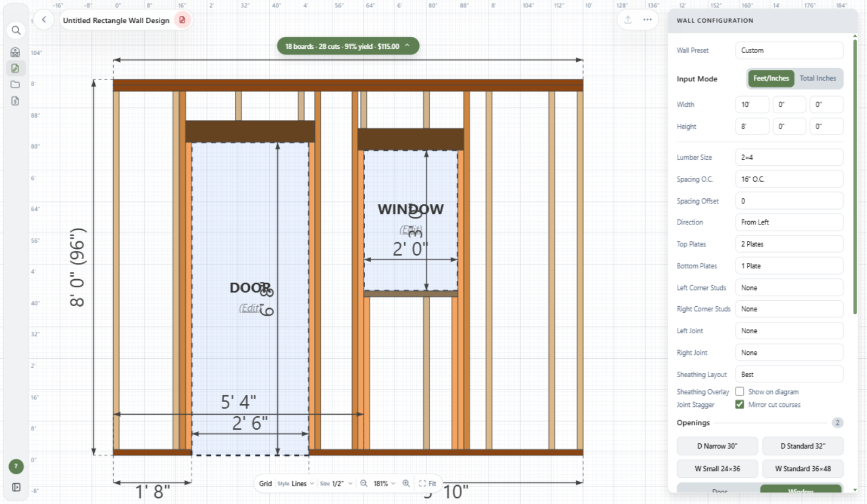This screenshot has height=504, width=867.
Task: Add a W Standard 36×48 opening
Action: pyautogui.click(x=803, y=469)
